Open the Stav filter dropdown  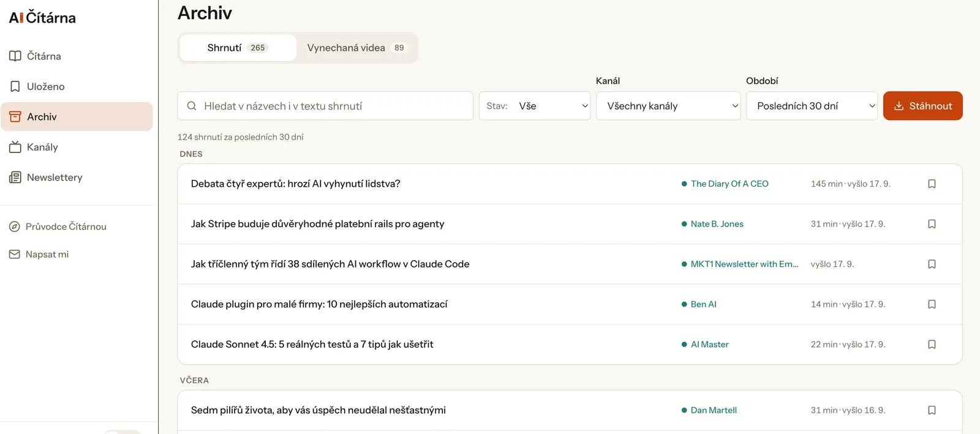(535, 106)
